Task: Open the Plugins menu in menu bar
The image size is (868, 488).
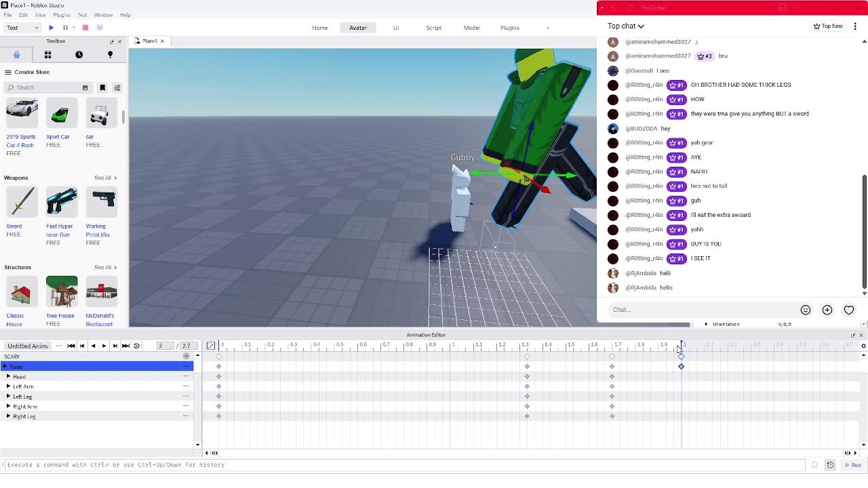Action: 62,15
